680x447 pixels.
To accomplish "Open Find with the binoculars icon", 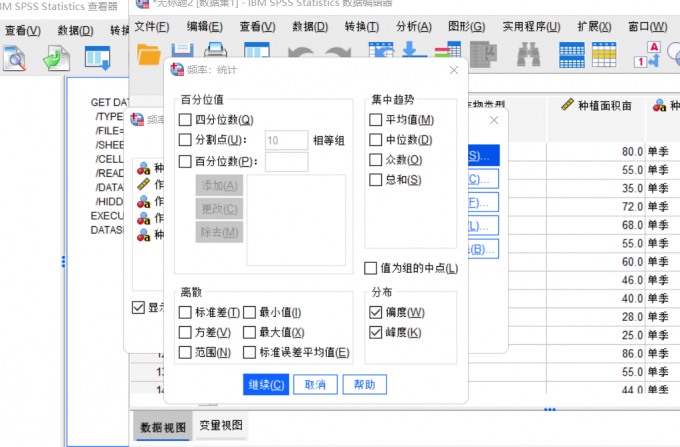I will pyautogui.click(x=528, y=54).
